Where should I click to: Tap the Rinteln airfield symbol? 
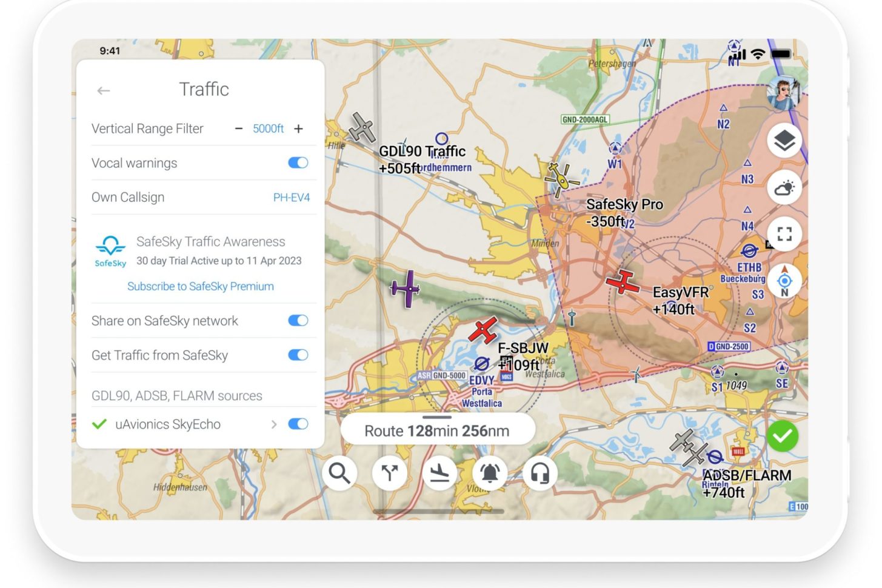tap(715, 456)
